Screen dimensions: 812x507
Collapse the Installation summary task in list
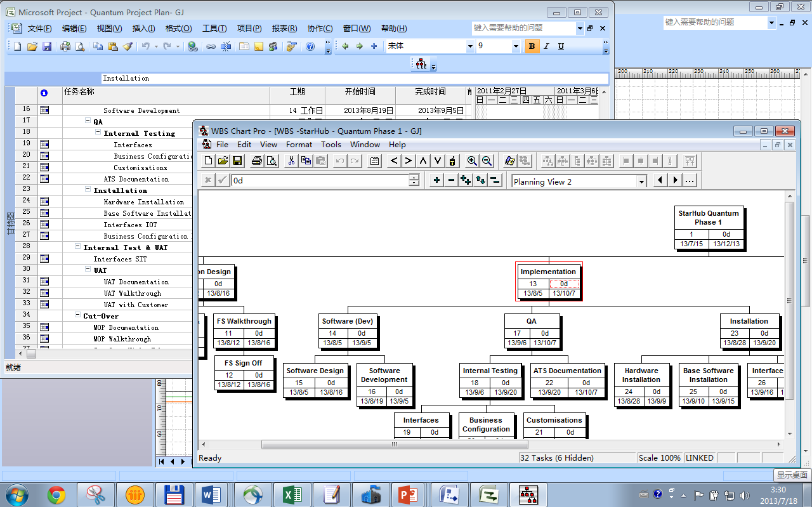click(x=88, y=190)
